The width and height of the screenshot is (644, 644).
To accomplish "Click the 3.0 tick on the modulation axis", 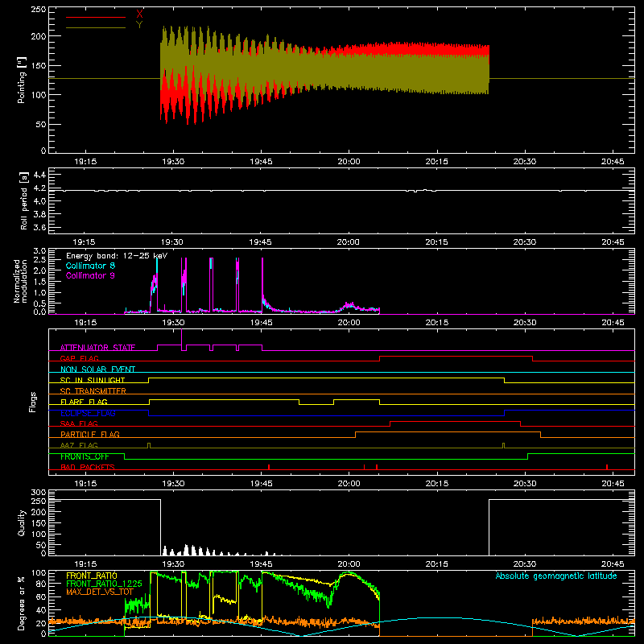I will [x=39, y=251].
